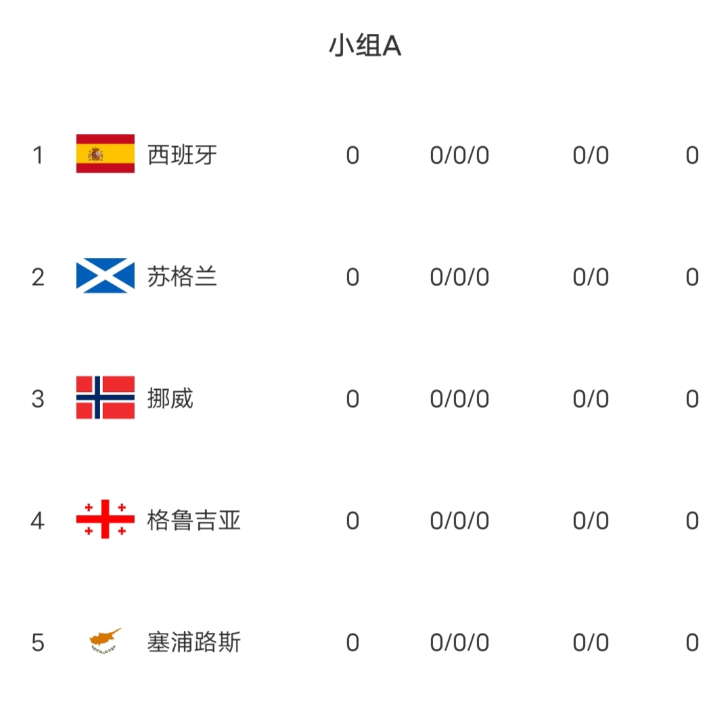Click the 0/0 goals value for 苏格兰
The height and width of the screenshot is (712, 728).
click(x=591, y=277)
